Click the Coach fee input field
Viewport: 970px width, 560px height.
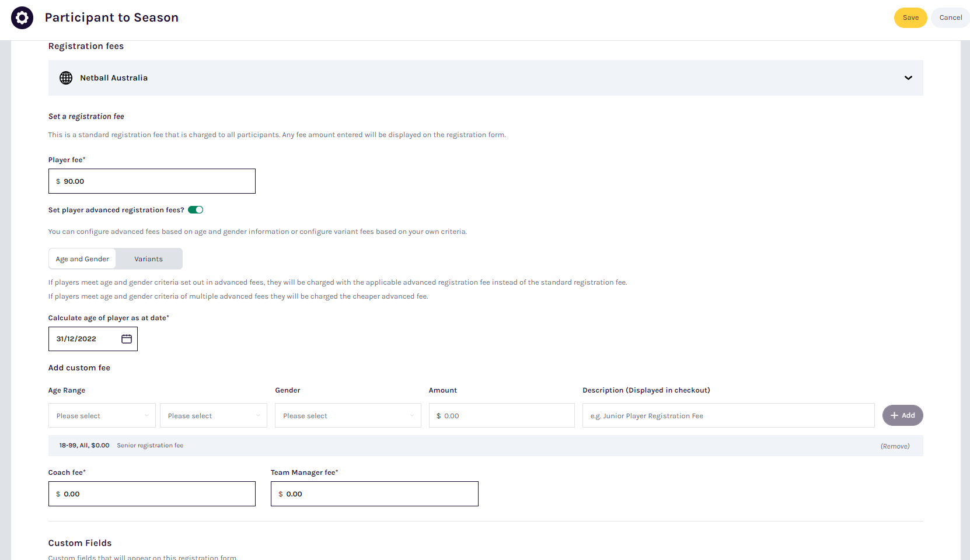click(x=152, y=494)
